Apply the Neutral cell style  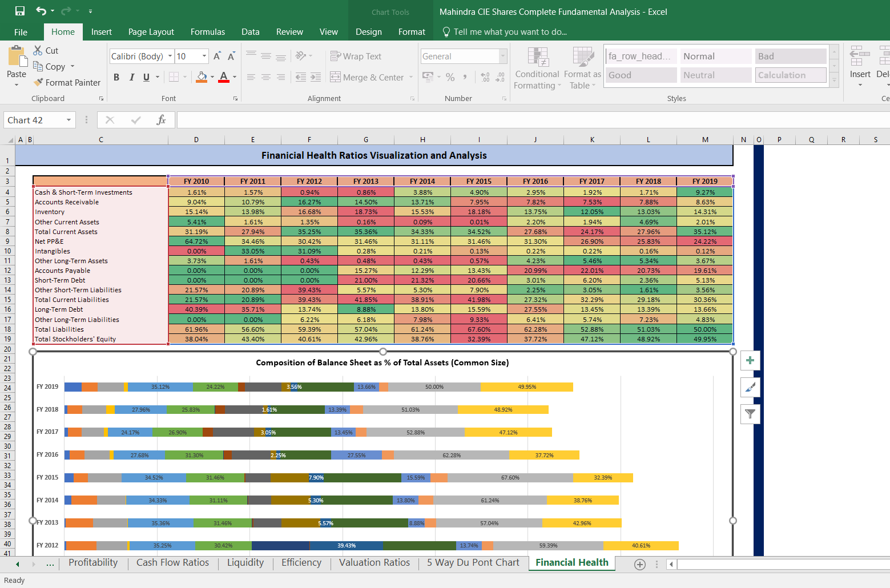click(716, 75)
